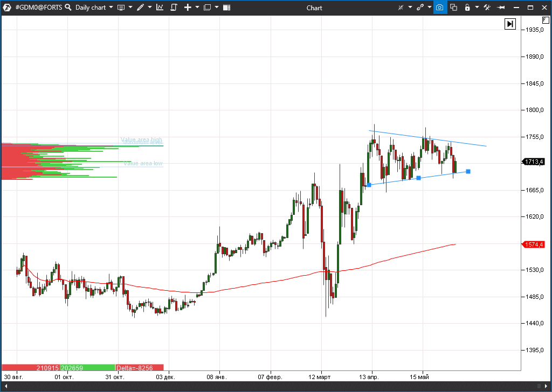Open the drawing tools dropdown arrow

[x=150, y=8]
